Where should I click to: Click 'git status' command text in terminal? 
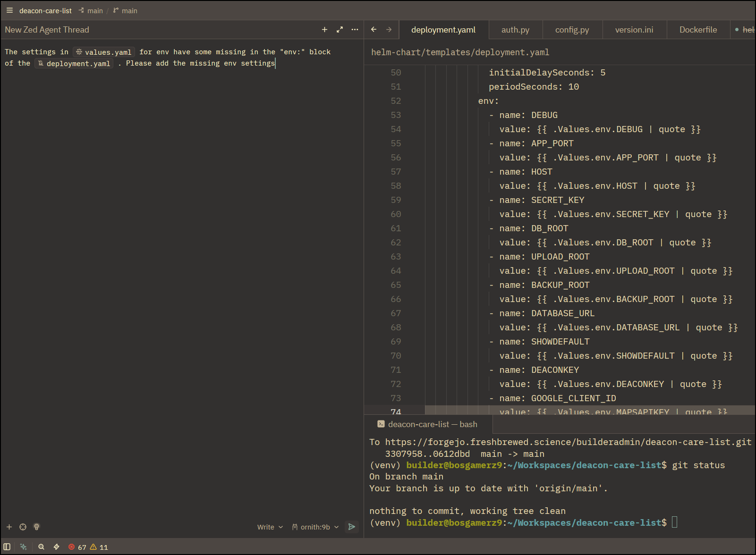pyautogui.click(x=698, y=465)
